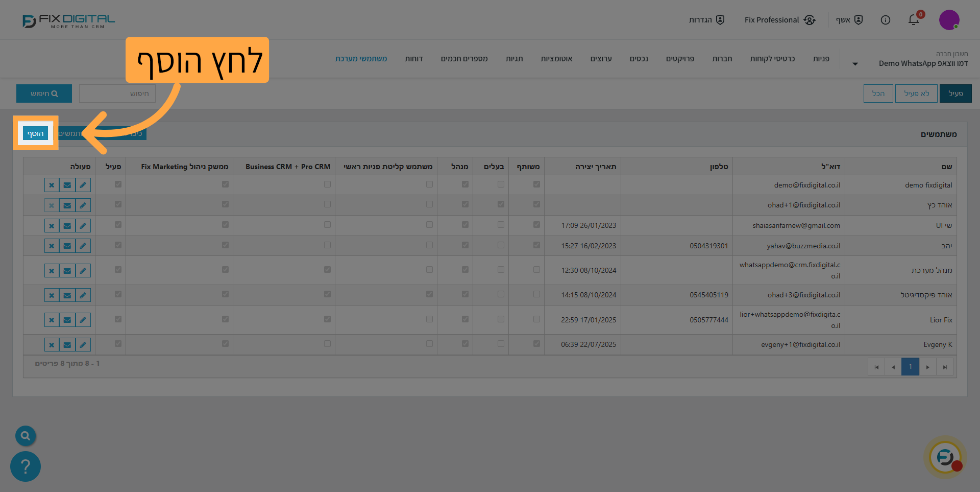The image size is (980, 492).
Task: Toggle the משותף checkbox for Evgeny K
Action: pos(536,344)
